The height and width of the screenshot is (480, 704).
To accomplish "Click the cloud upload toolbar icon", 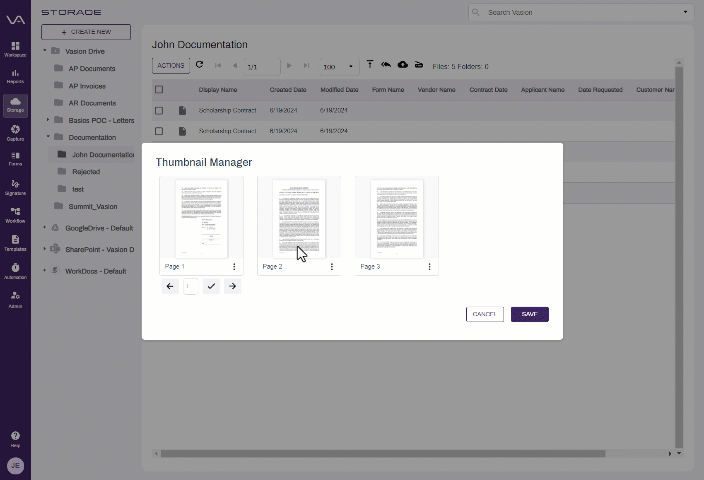I will (x=402, y=64).
